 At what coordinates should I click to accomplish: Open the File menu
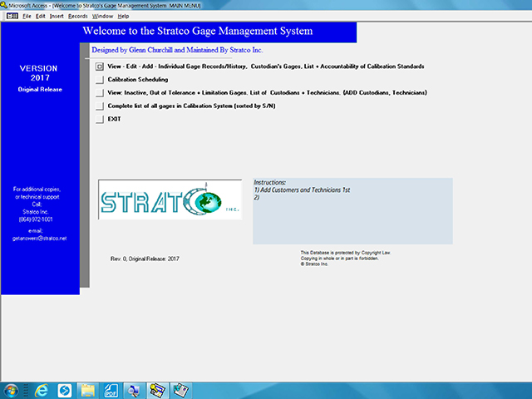27,16
